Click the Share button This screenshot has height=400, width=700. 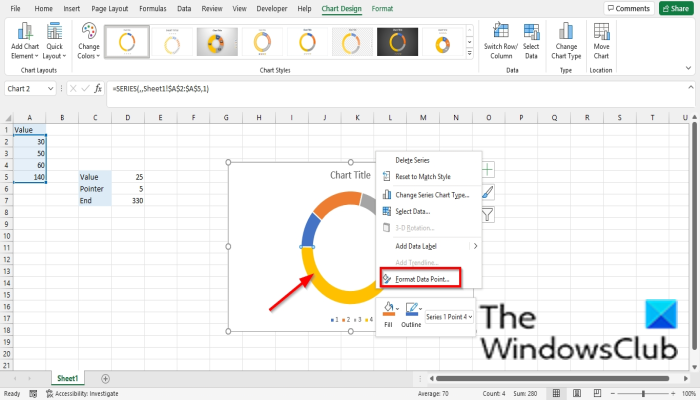(675, 8)
